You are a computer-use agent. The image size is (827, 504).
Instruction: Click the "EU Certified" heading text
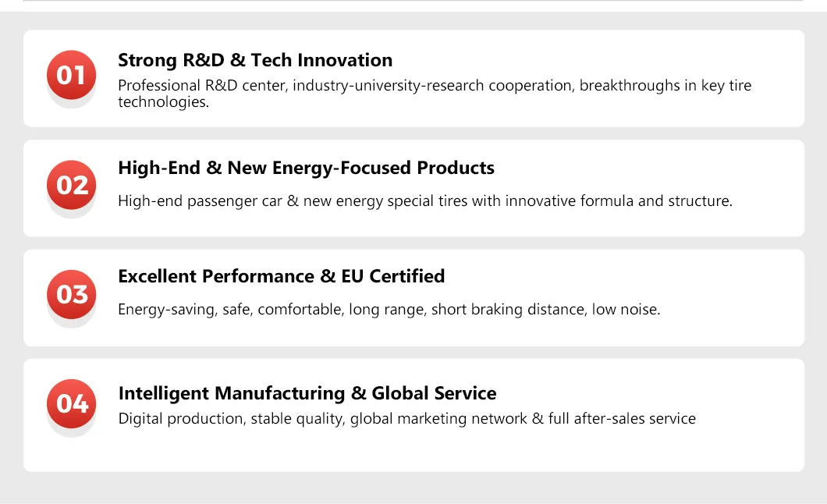tap(393, 276)
